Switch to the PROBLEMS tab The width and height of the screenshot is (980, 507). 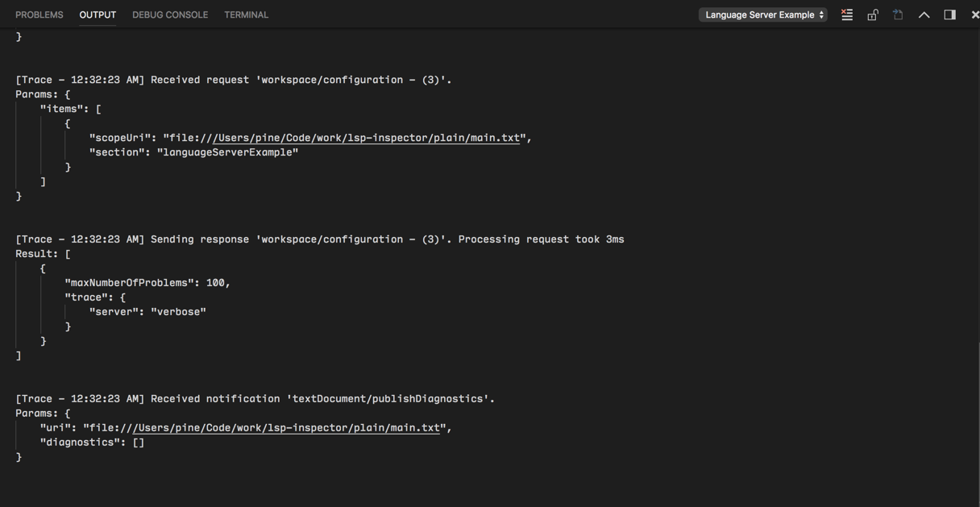(39, 14)
